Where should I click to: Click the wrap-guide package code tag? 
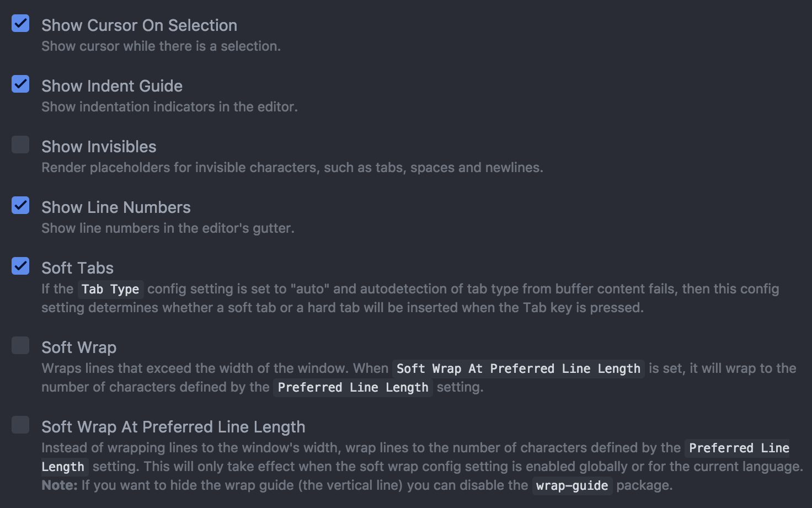click(572, 485)
